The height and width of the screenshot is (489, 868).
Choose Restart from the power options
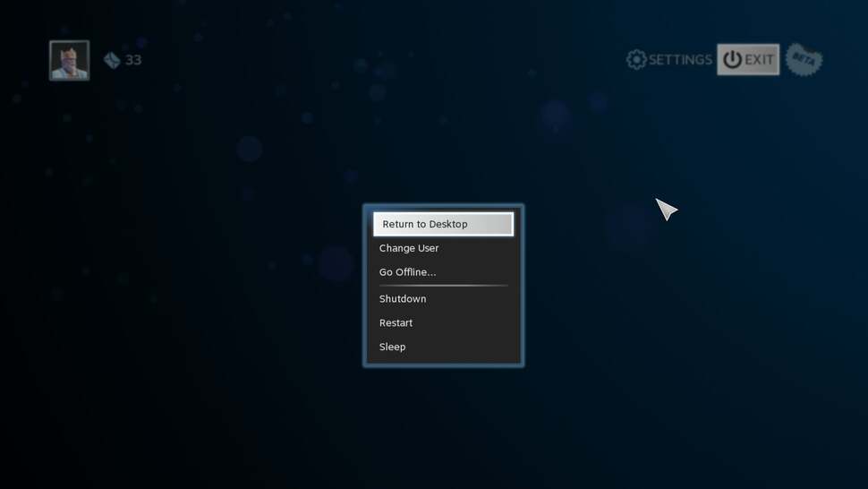click(x=396, y=323)
